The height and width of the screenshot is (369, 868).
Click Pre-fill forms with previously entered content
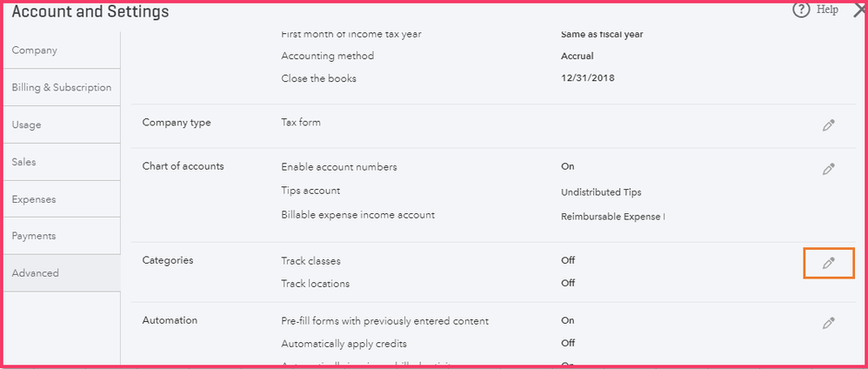[x=384, y=320]
